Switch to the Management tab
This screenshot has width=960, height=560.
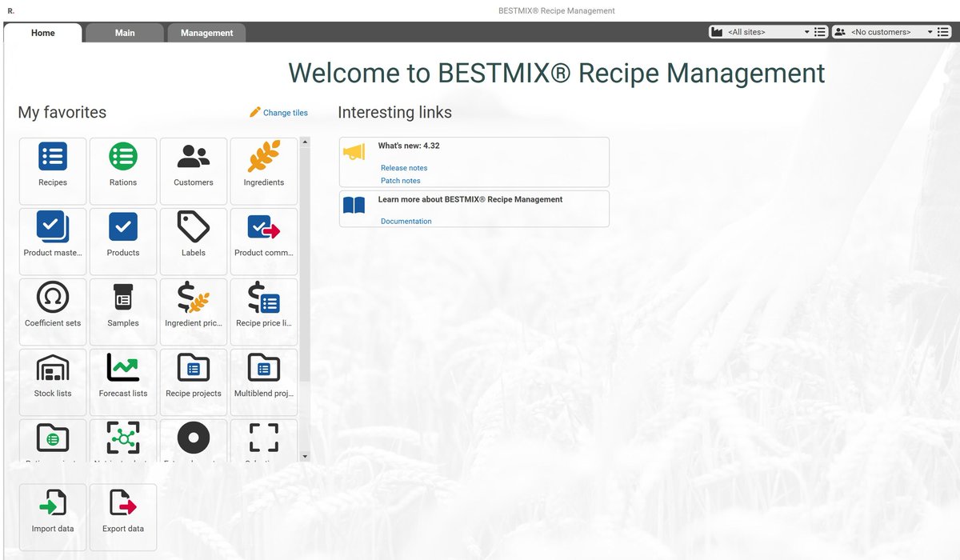(206, 33)
